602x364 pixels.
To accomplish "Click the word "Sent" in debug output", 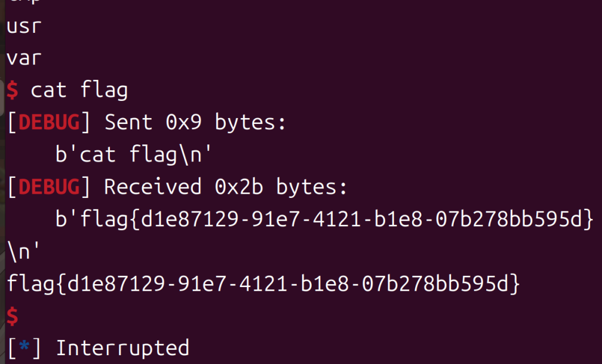I will point(128,123).
